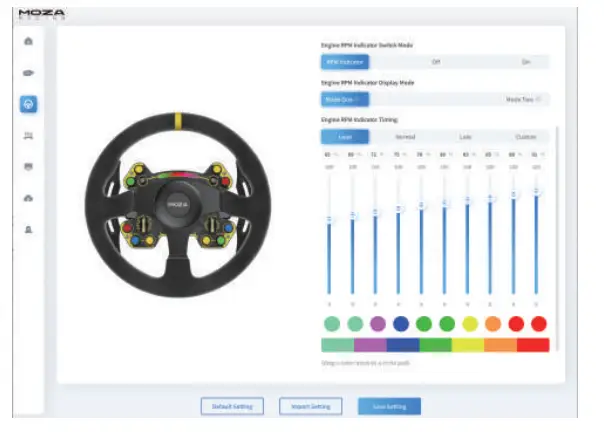Select the Early timing tab

pyautogui.click(x=345, y=137)
